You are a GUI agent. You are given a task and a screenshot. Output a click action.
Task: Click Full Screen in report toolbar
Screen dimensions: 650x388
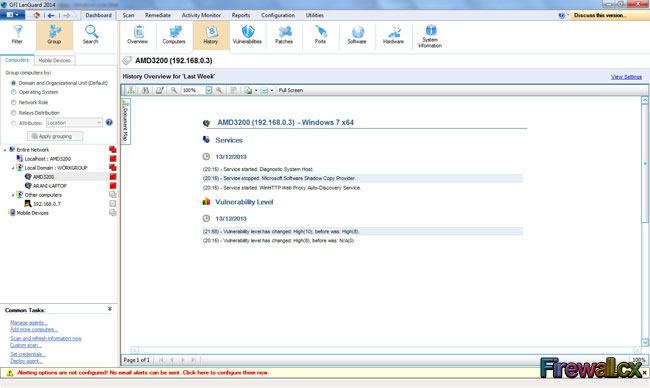tap(291, 90)
